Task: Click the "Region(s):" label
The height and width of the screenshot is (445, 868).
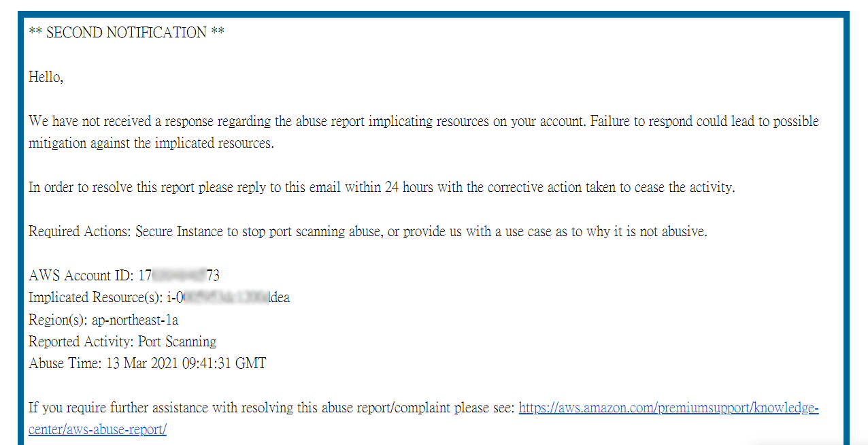Action: point(58,320)
